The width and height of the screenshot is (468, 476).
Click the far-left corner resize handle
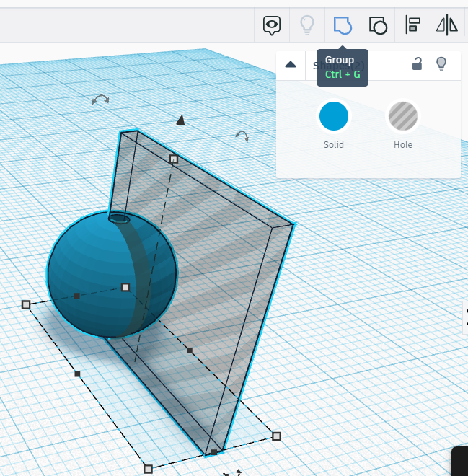click(x=26, y=304)
